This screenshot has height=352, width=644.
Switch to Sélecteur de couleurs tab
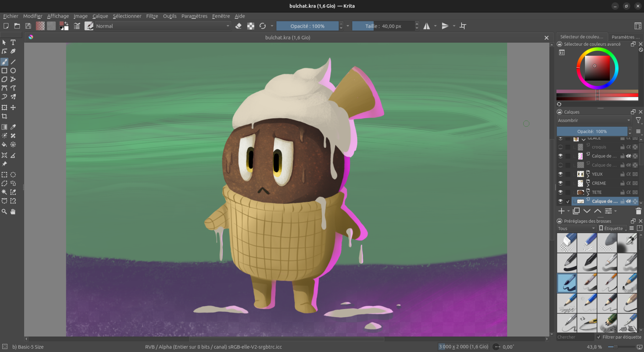[582, 37]
